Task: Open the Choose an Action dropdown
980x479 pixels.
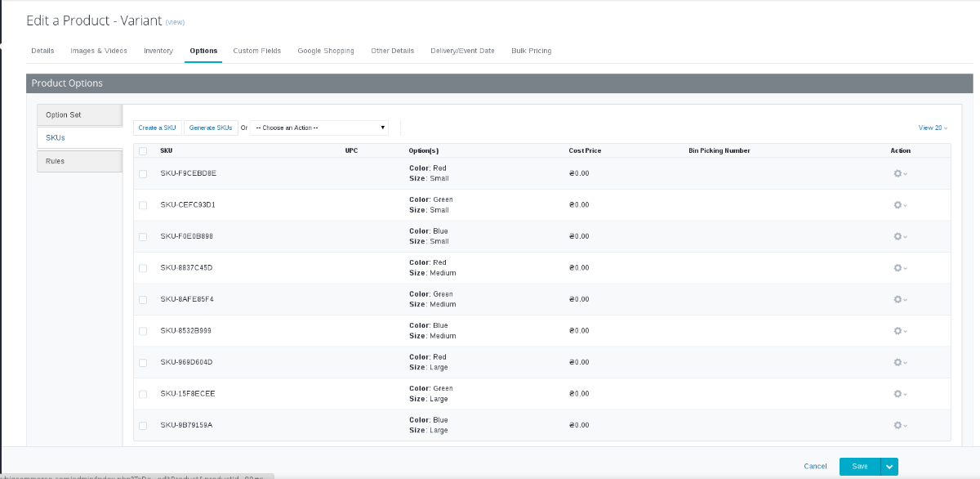Action: coord(319,128)
